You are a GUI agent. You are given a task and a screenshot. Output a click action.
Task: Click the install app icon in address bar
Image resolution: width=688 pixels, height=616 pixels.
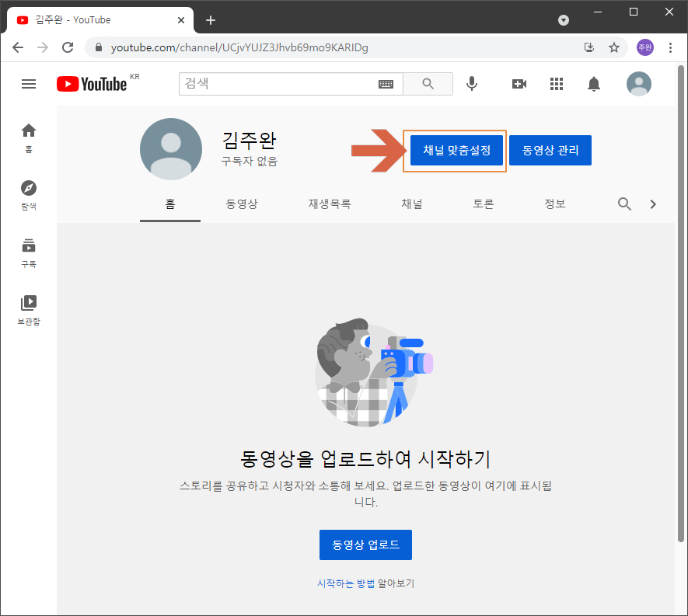coord(588,47)
